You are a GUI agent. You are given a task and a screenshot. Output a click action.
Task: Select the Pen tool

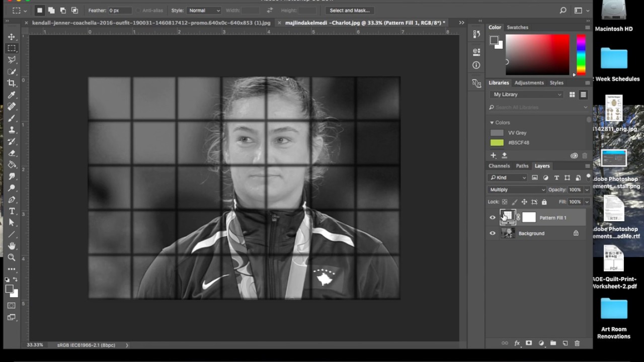(12, 200)
